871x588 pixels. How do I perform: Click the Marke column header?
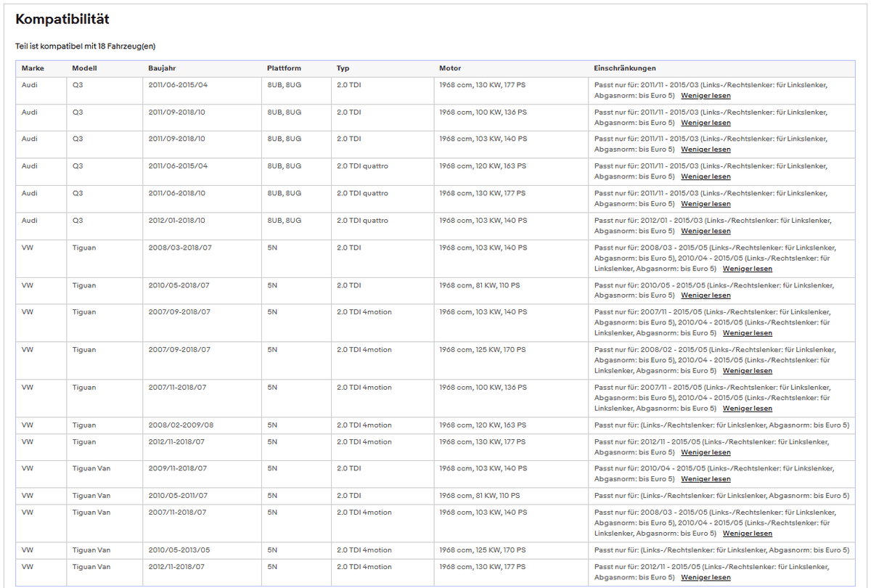[33, 68]
